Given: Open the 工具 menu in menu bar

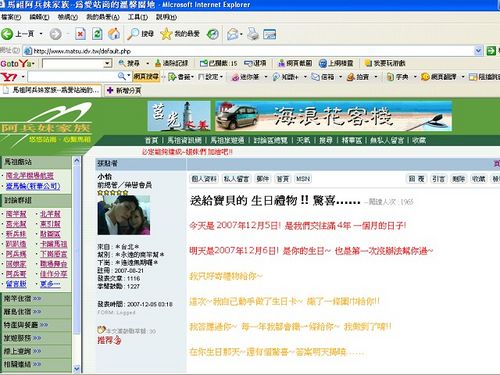Looking at the screenshot, I should click(138, 17).
